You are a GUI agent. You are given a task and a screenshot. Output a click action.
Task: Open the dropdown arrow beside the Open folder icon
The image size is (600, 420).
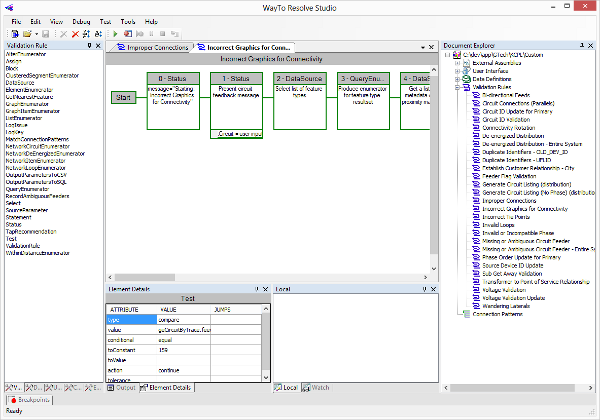pyautogui.click(x=36, y=34)
